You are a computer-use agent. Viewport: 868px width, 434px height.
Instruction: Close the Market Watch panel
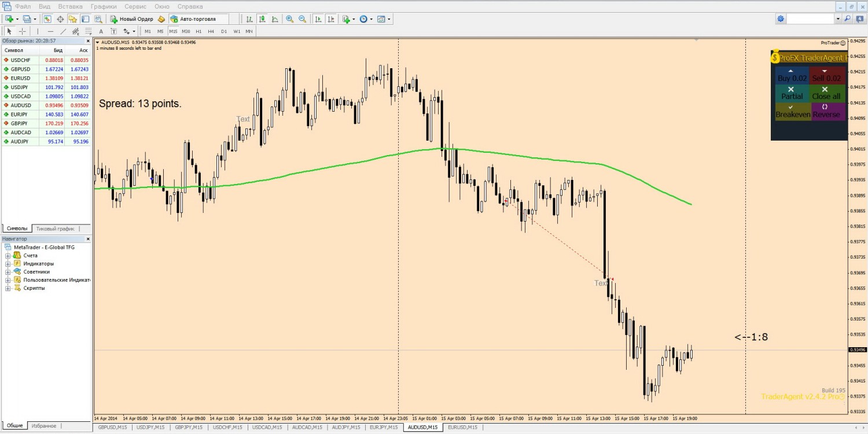[88, 41]
